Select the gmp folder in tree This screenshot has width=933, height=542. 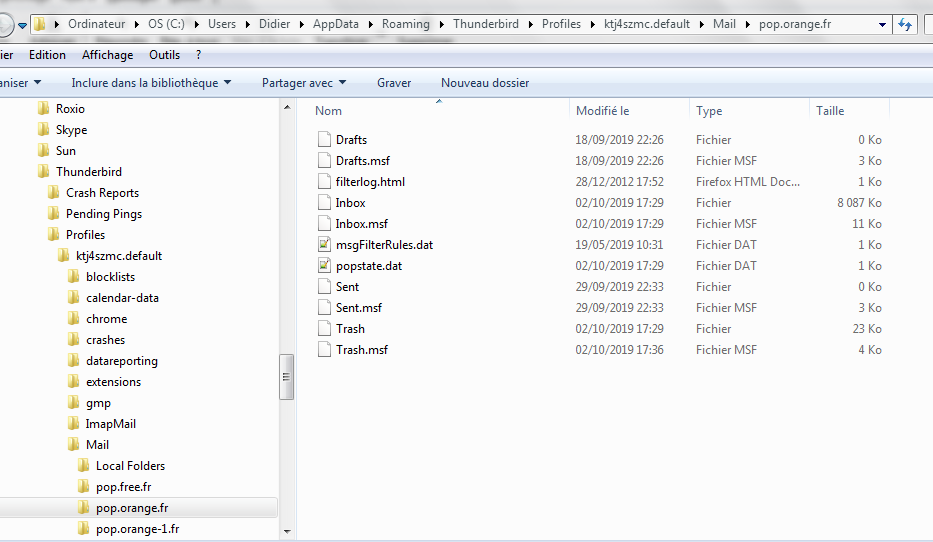point(98,403)
